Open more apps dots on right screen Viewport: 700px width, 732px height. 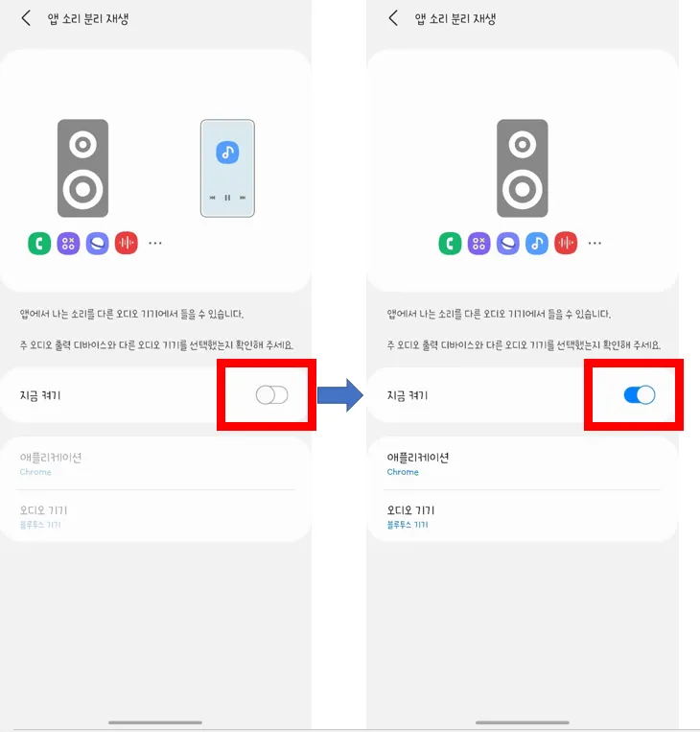[x=595, y=244]
